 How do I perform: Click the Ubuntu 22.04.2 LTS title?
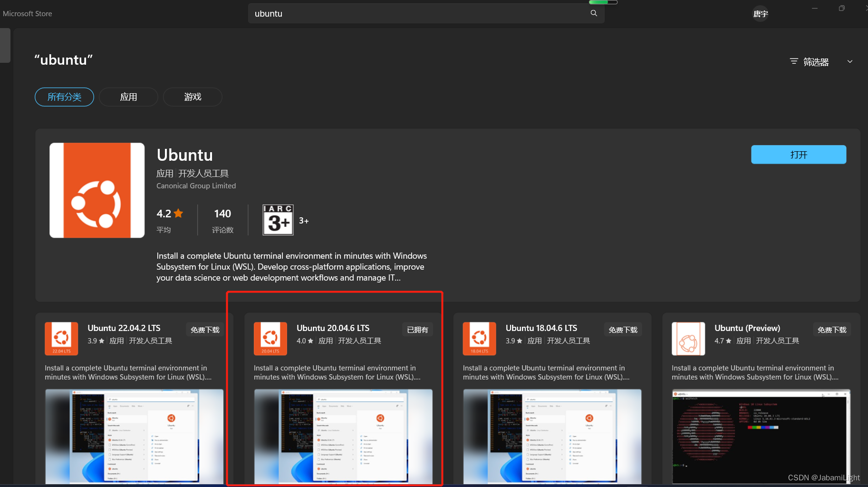point(124,328)
